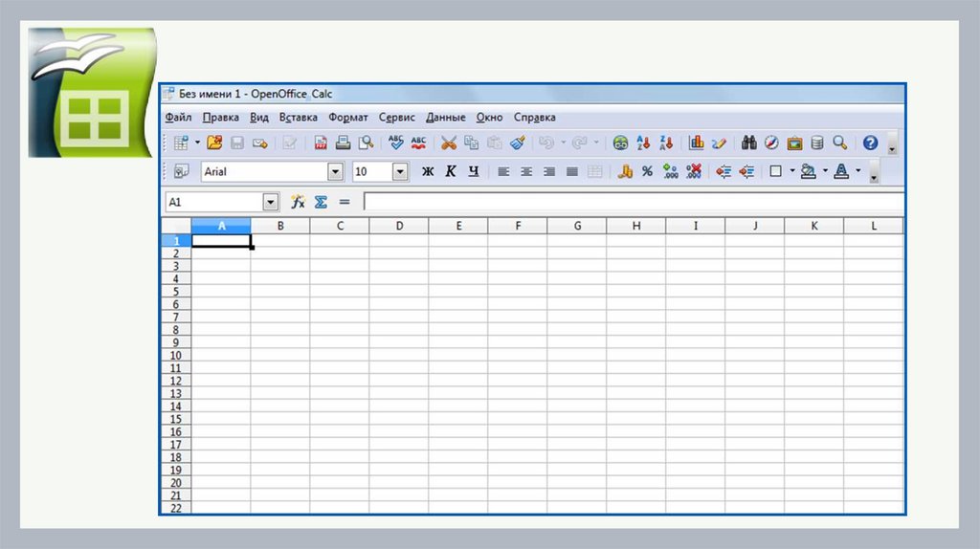
Task: Open the Undo history dropdown arrow
Action: 563,143
